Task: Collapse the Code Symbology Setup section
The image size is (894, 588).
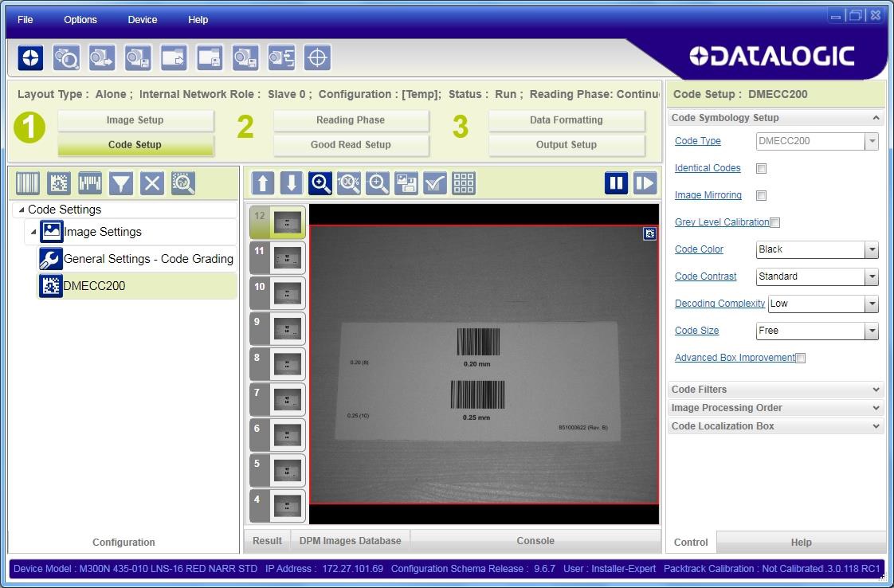Action: click(x=775, y=117)
